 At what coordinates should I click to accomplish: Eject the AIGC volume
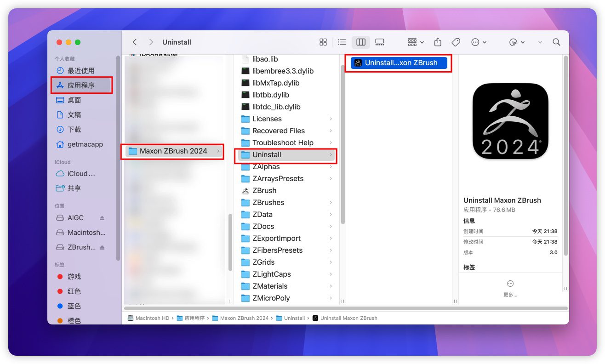click(102, 218)
